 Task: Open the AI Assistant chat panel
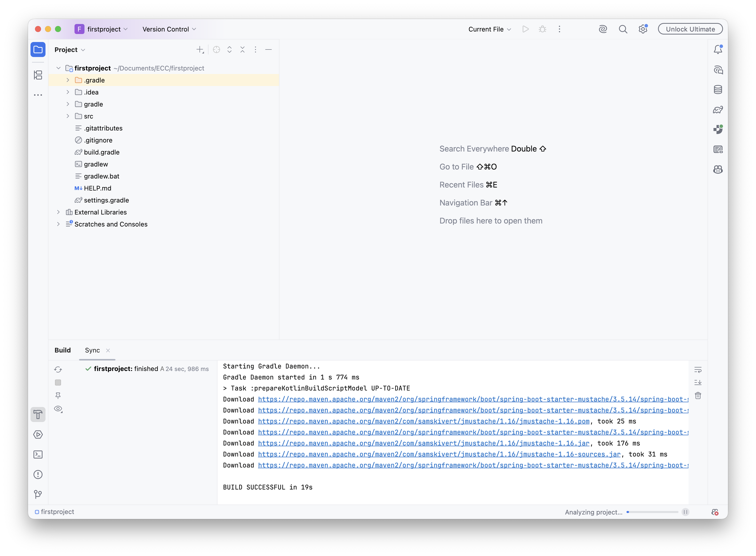pyautogui.click(x=718, y=70)
